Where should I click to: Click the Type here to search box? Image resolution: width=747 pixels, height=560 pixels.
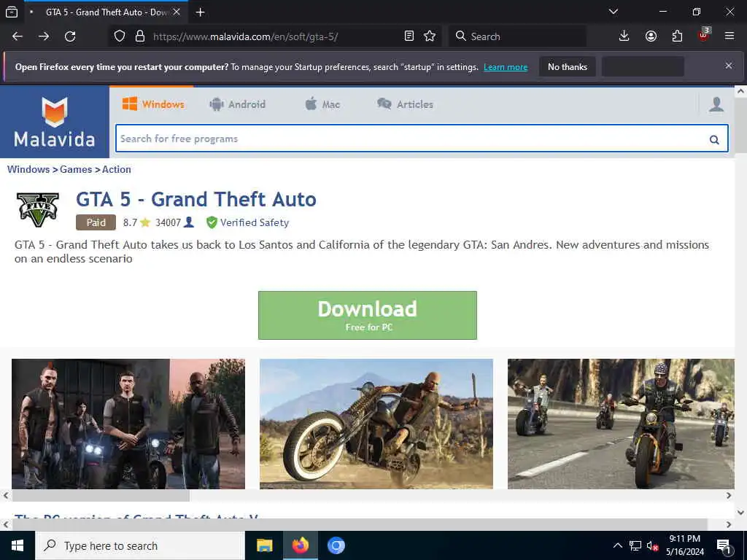pos(139,545)
